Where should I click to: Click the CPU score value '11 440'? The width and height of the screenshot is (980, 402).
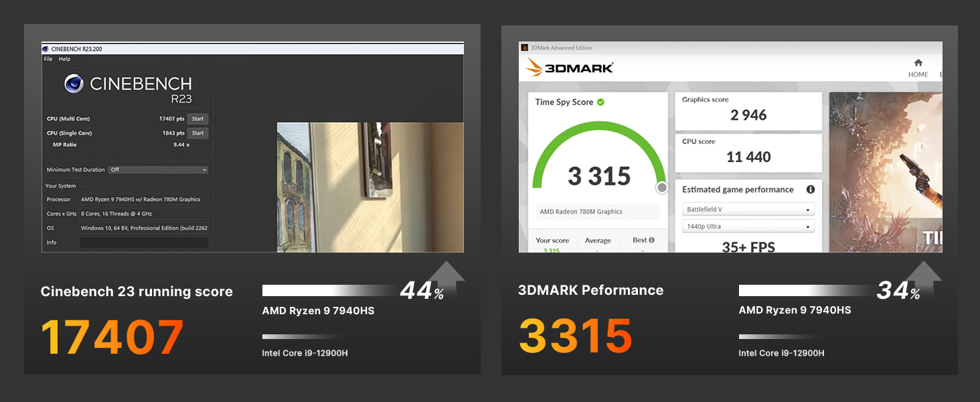tap(748, 157)
